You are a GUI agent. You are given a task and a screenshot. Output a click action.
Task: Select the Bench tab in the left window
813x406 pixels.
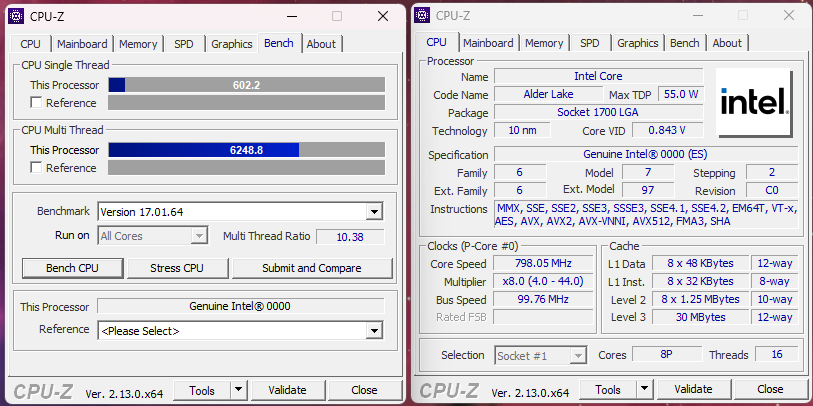coord(279,43)
